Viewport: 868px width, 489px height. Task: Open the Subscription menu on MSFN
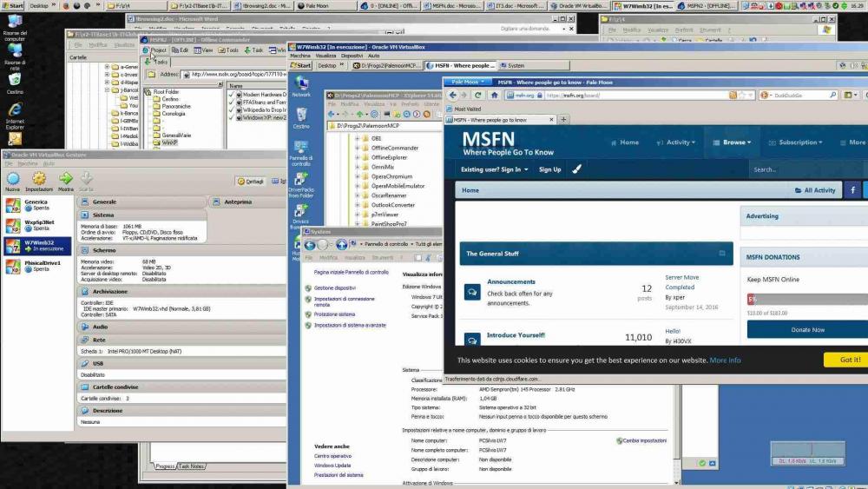pos(795,143)
